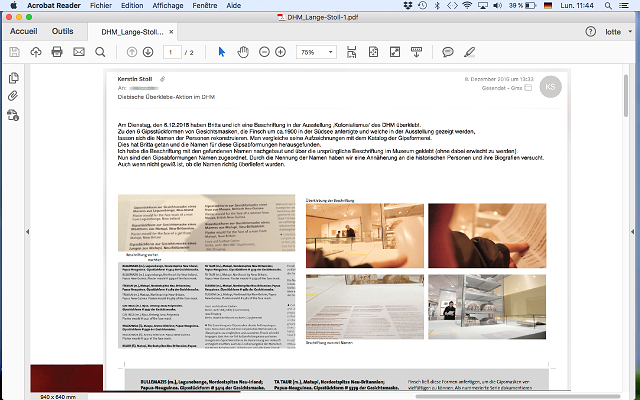640x400 pixels.
Task: Open the Fichier menu
Action: 101,5
